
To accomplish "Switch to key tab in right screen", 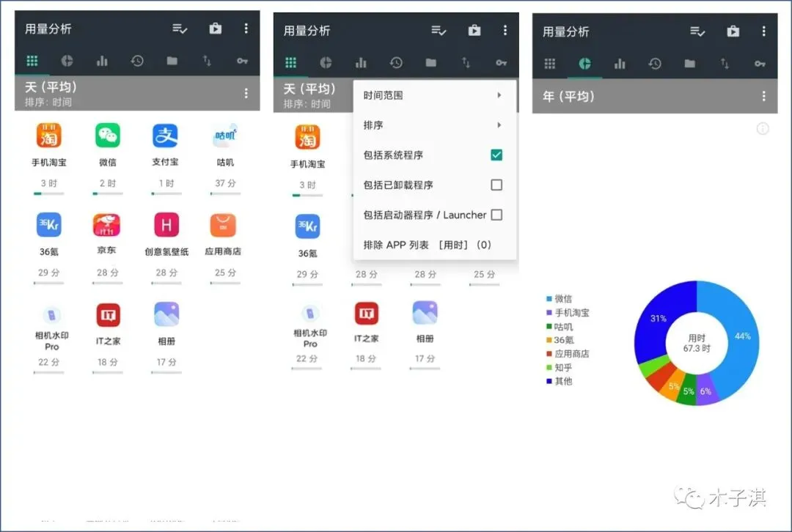I will [760, 64].
